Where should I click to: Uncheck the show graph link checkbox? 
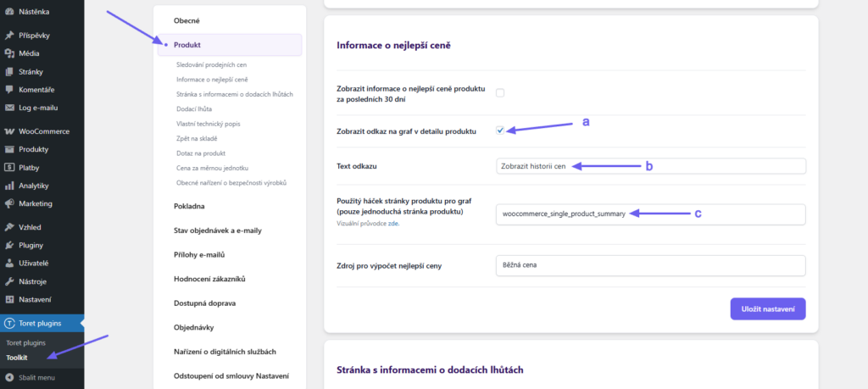click(500, 131)
